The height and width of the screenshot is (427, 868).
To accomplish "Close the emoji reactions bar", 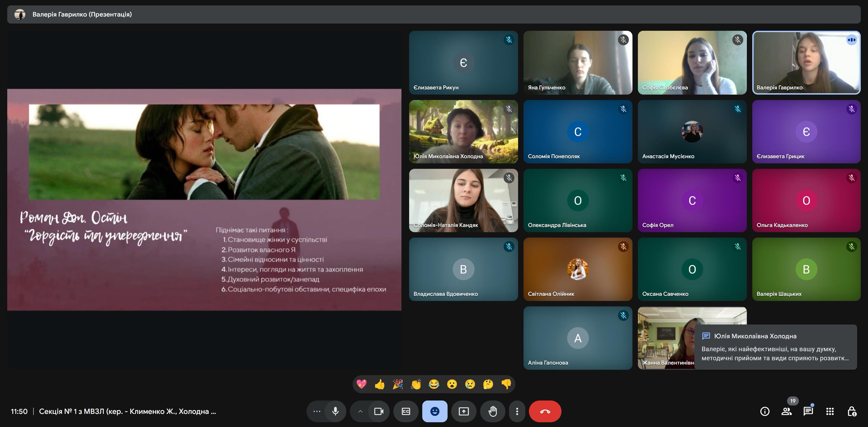I will [435, 411].
